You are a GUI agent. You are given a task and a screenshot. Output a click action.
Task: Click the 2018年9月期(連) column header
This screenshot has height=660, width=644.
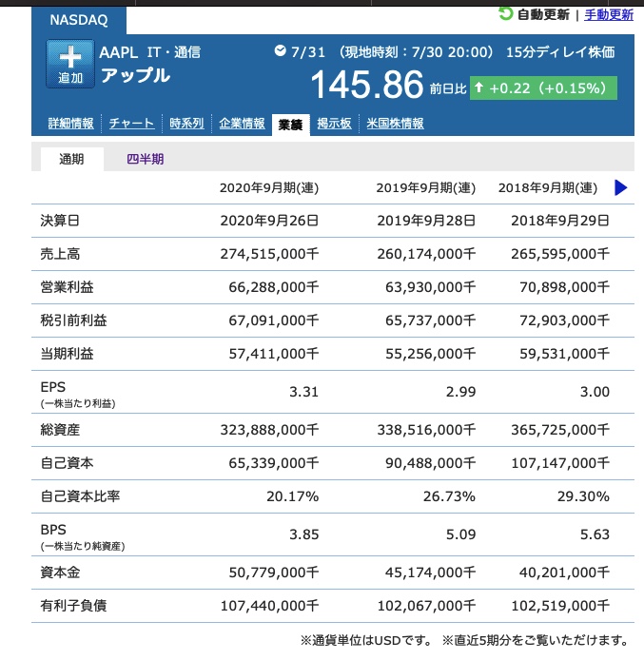pyautogui.click(x=548, y=187)
